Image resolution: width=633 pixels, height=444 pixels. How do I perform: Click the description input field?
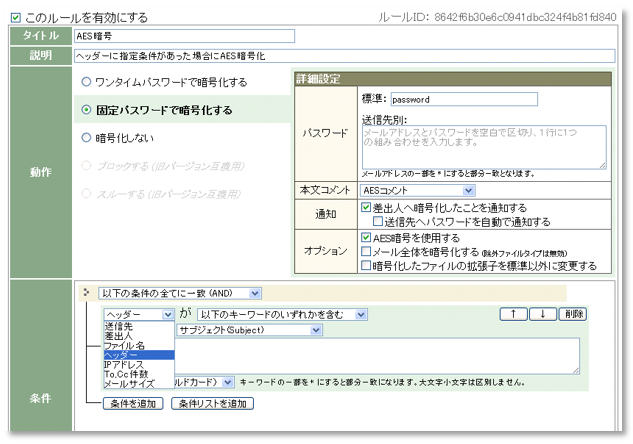tap(344, 56)
